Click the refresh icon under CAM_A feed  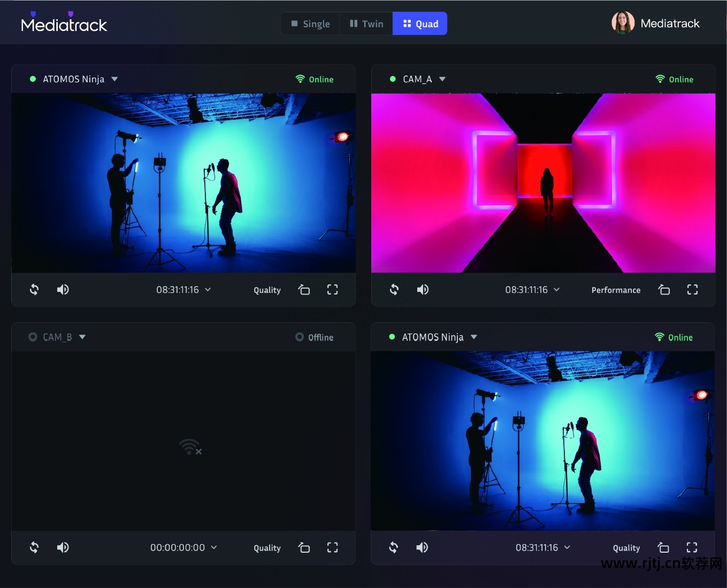(x=394, y=290)
